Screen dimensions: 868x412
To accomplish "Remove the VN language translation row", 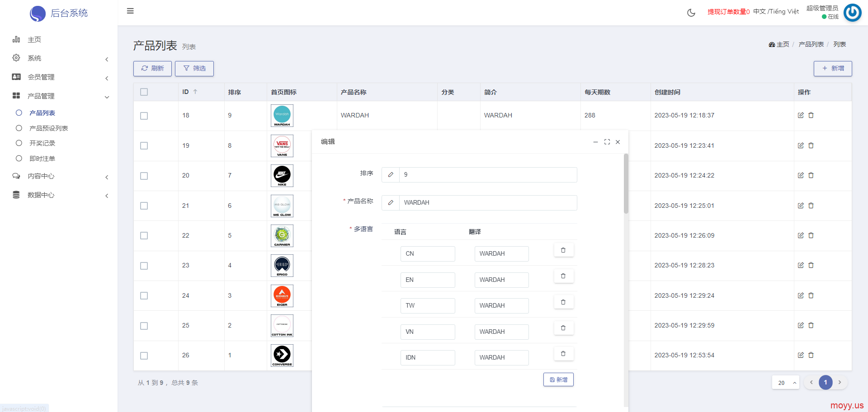I will (x=563, y=328).
